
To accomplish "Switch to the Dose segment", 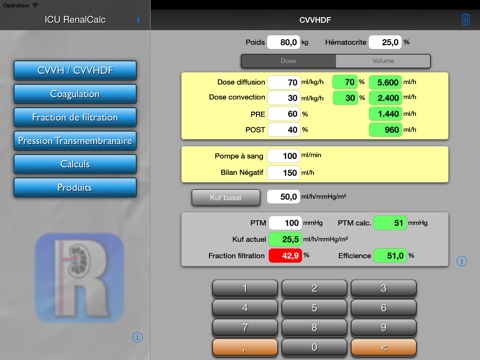I will point(288,61).
